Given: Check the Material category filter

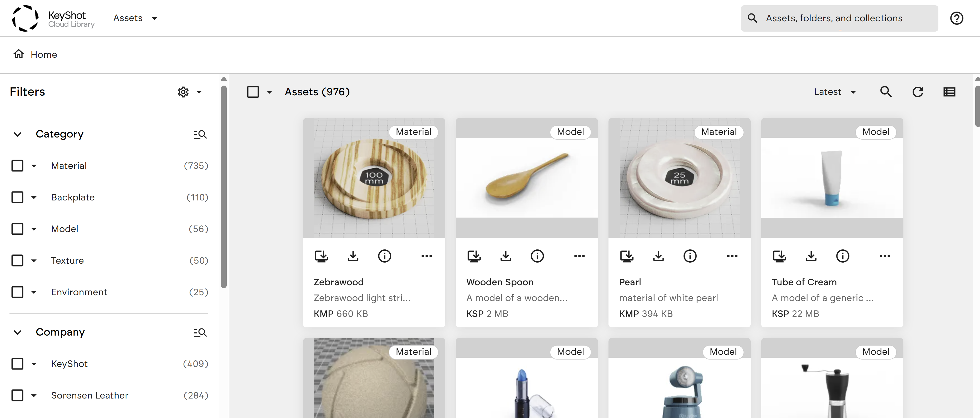Looking at the screenshot, I should pyautogui.click(x=17, y=166).
